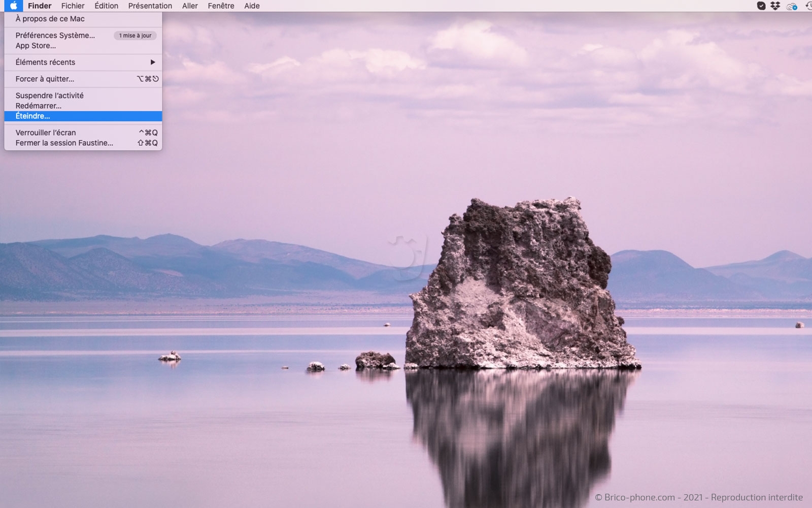Select Verrouiller l'écran
Screen dimensions: 812x508
click(x=46, y=133)
